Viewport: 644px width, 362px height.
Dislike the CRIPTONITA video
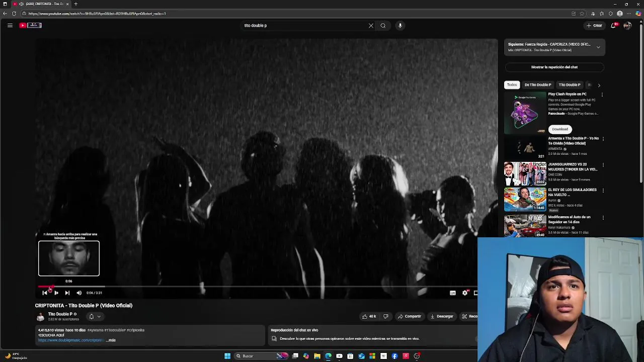[x=386, y=316]
